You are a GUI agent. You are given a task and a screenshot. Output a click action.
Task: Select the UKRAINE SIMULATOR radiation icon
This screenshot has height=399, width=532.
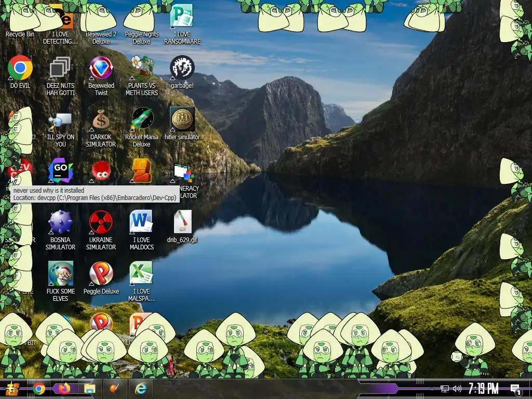(101, 230)
